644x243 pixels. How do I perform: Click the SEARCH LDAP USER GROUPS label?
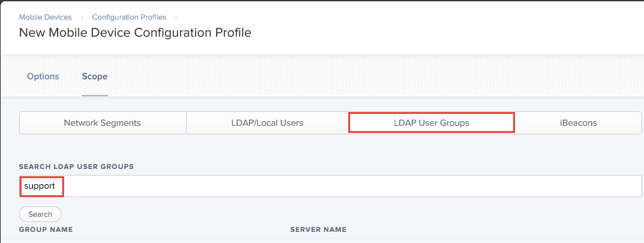coord(77,166)
